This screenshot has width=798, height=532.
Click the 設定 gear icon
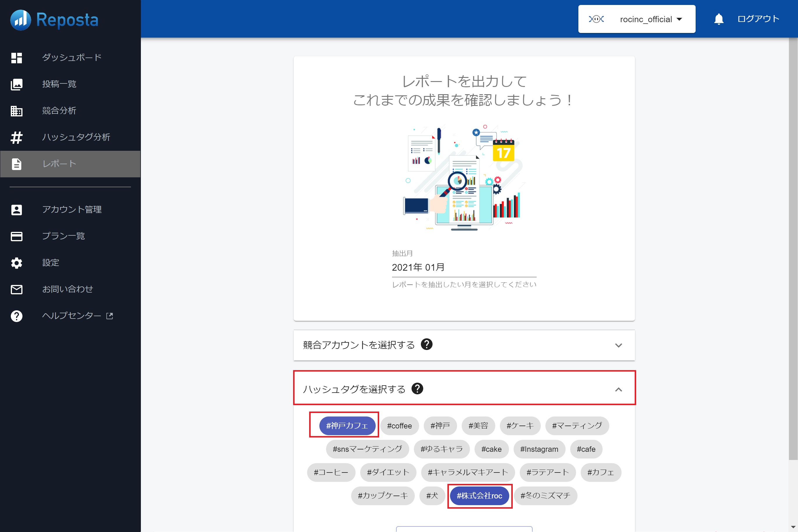pyautogui.click(x=17, y=263)
